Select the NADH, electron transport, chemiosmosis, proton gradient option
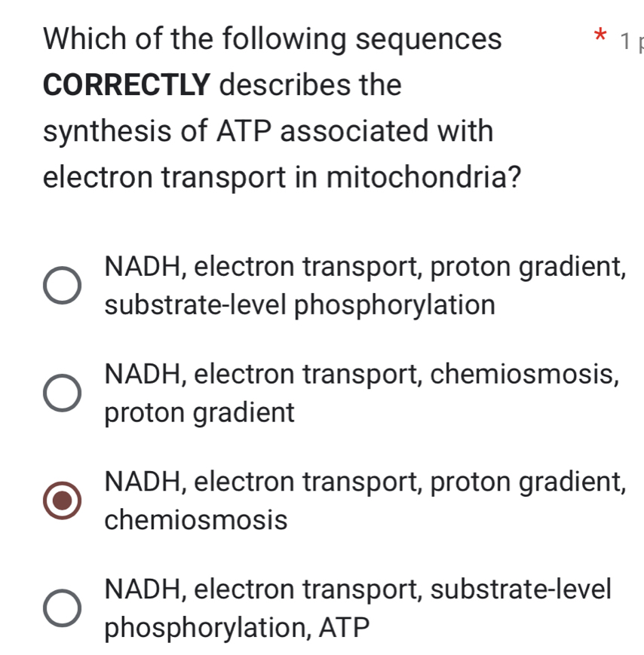 pos(63,392)
